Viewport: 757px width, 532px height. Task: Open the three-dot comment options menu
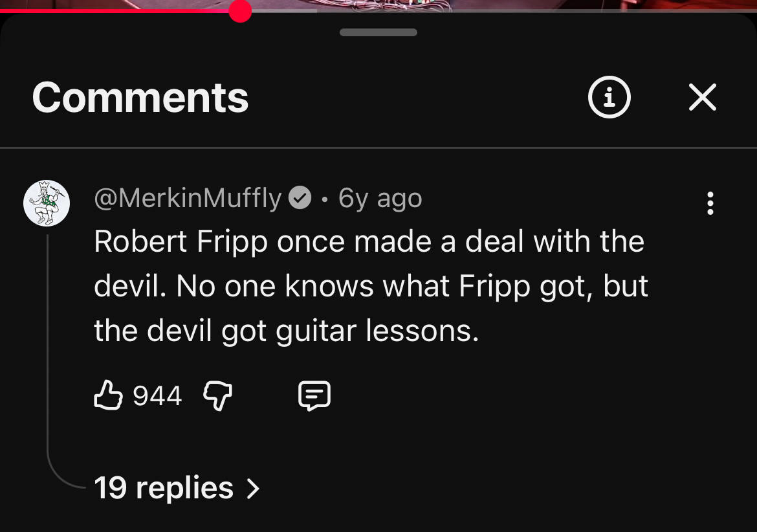(x=710, y=203)
